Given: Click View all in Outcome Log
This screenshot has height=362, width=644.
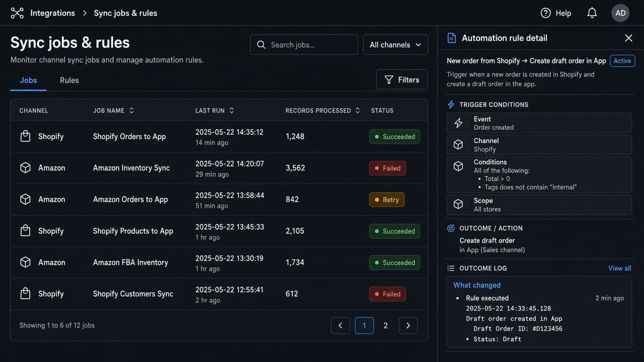Looking at the screenshot, I should point(619,268).
